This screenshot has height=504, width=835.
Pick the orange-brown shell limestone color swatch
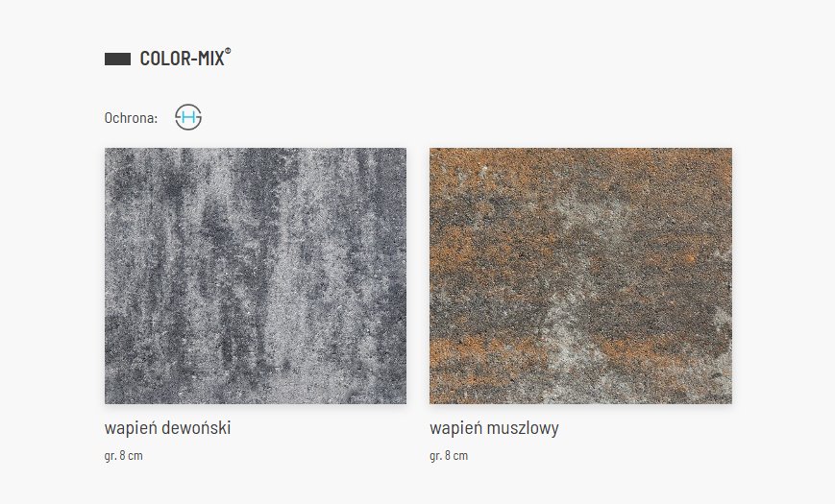pos(581,276)
